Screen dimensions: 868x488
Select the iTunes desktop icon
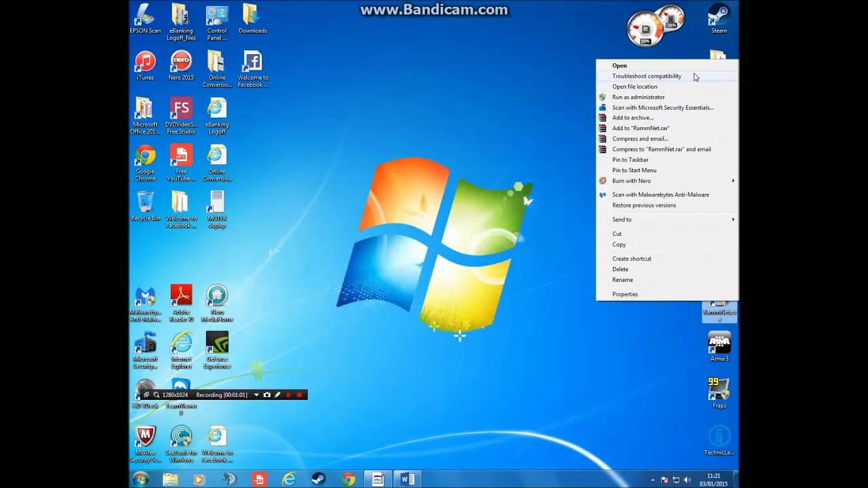tap(145, 66)
